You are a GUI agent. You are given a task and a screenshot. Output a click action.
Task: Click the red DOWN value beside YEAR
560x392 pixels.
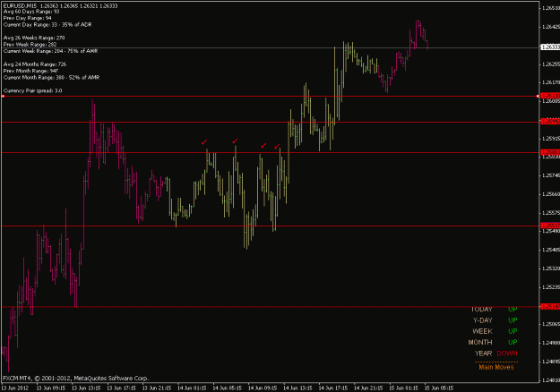point(507,354)
